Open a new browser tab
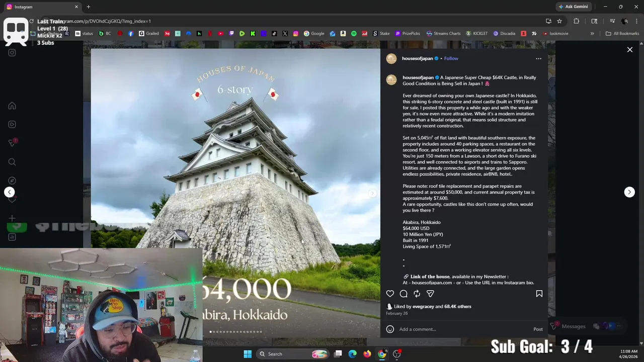Viewport: 644px width, 362px height. click(x=89, y=7)
